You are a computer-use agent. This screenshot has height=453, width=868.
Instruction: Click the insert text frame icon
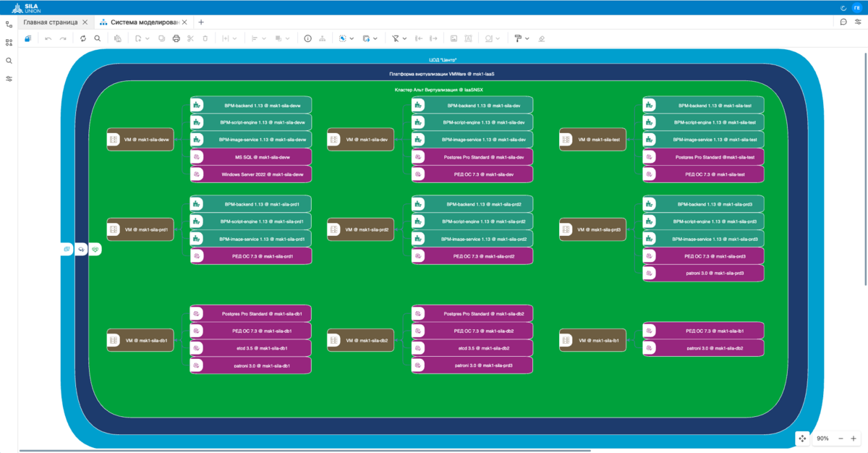pyautogui.click(x=468, y=38)
